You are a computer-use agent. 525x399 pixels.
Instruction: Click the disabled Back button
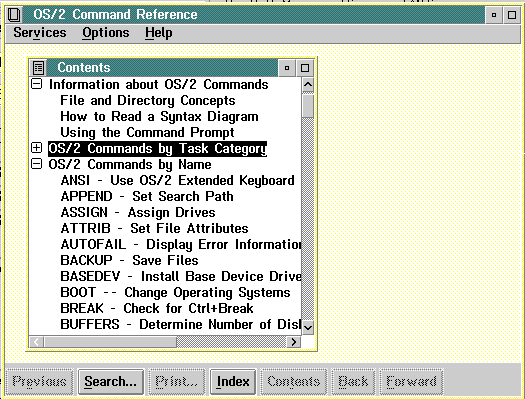pos(353,382)
